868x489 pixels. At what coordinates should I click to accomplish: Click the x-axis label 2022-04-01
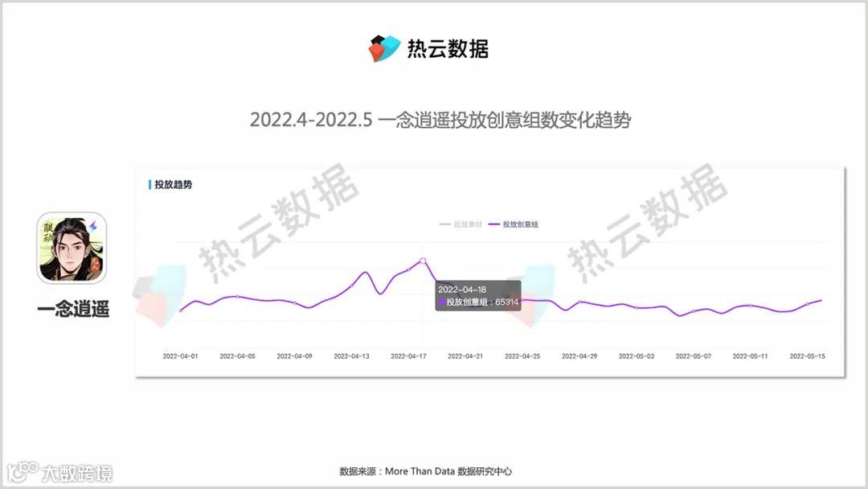(x=181, y=356)
